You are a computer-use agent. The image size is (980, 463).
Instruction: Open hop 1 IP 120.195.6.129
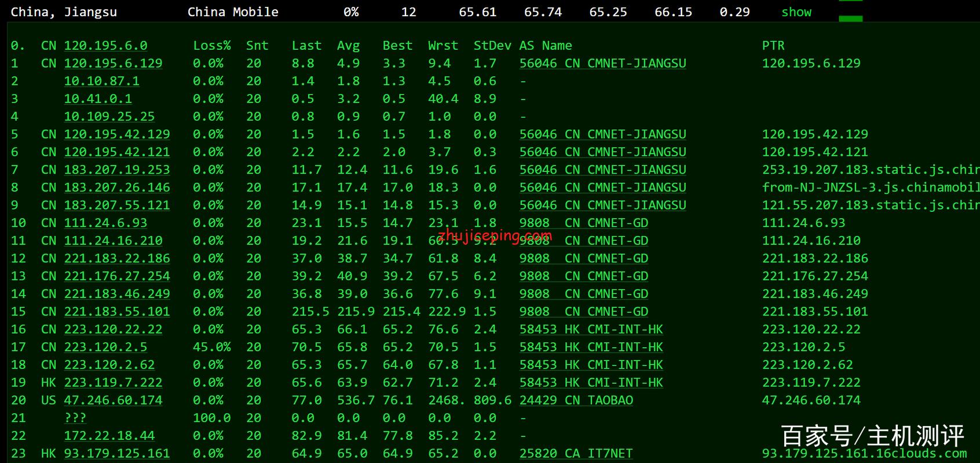click(x=113, y=63)
